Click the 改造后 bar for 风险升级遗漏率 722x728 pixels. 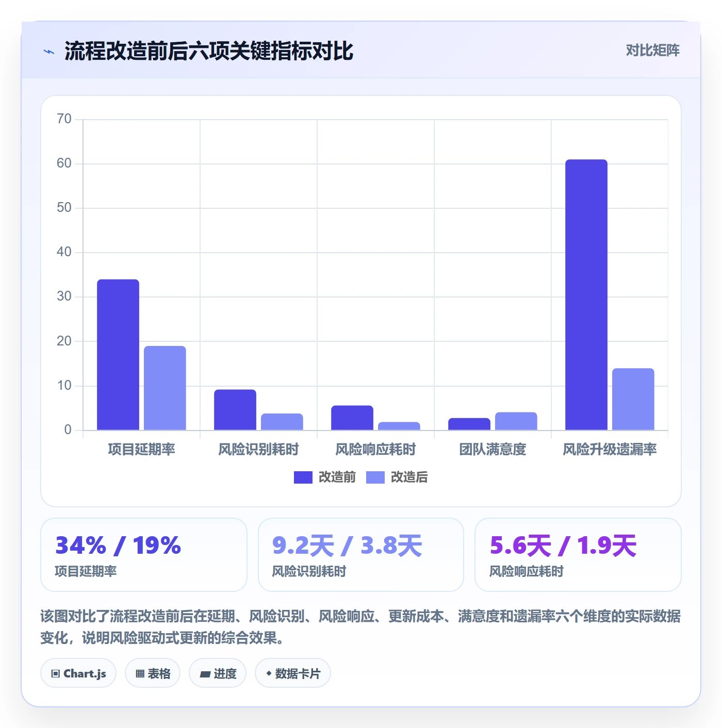(633, 399)
